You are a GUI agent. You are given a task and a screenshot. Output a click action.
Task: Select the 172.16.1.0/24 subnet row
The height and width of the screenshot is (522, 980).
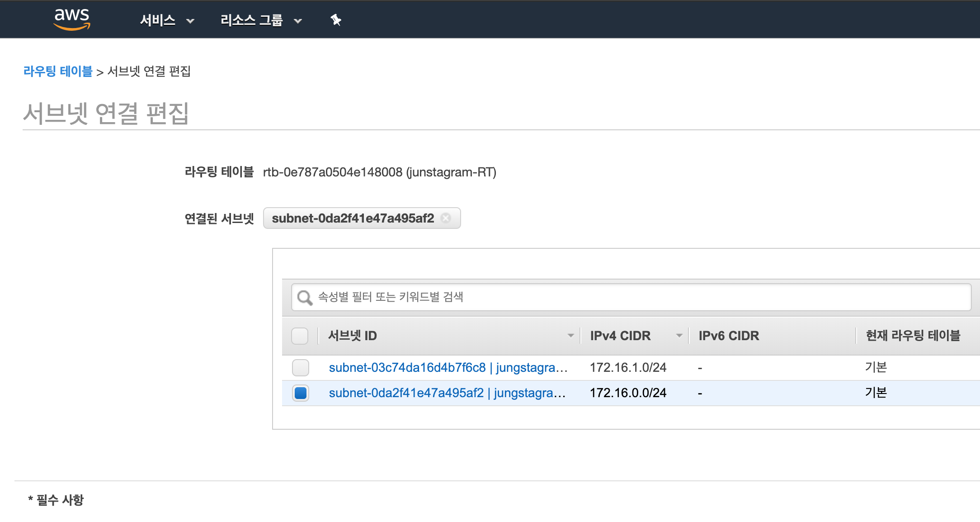(628, 367)
